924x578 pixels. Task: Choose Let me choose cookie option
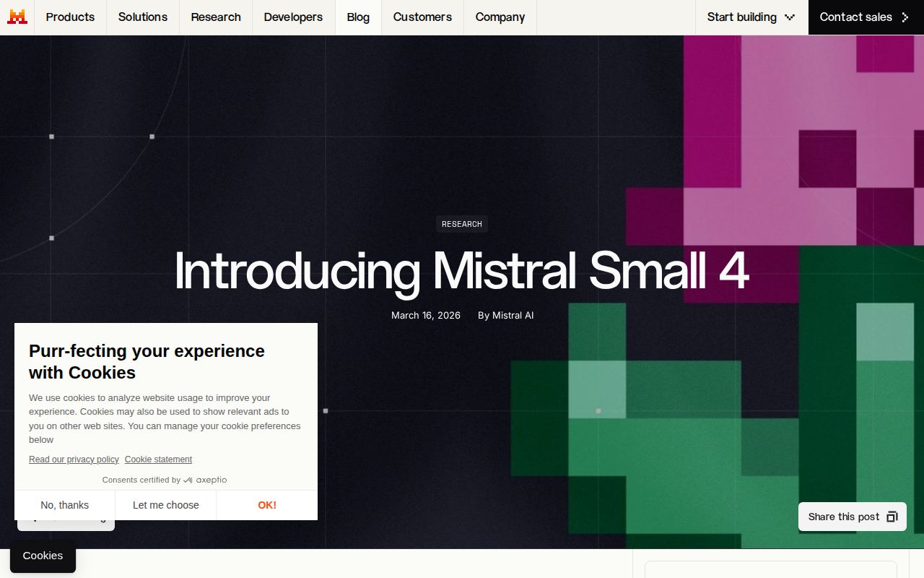click(x=166, y=505)
